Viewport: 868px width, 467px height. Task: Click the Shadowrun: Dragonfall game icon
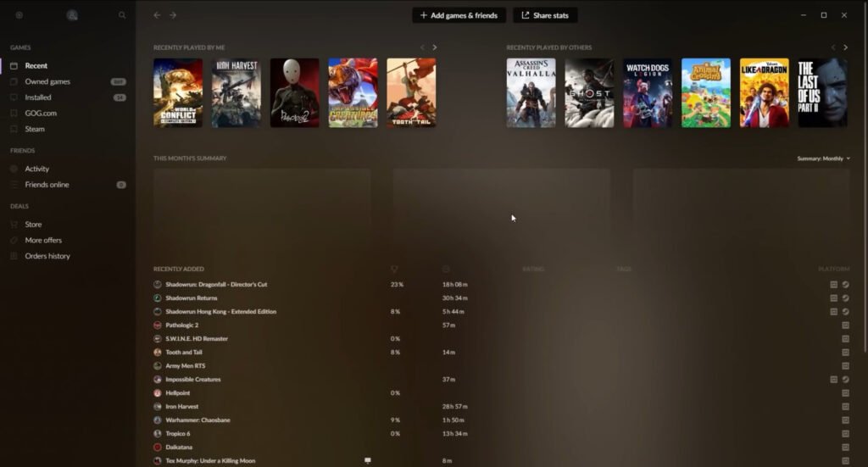[157, 285]
